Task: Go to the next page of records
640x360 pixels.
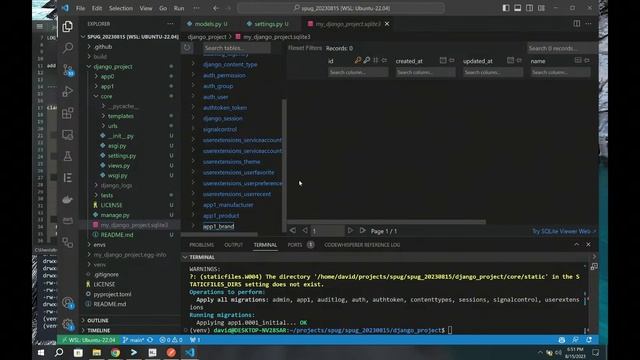Action: pyautogui.click(x=350, y=231)
